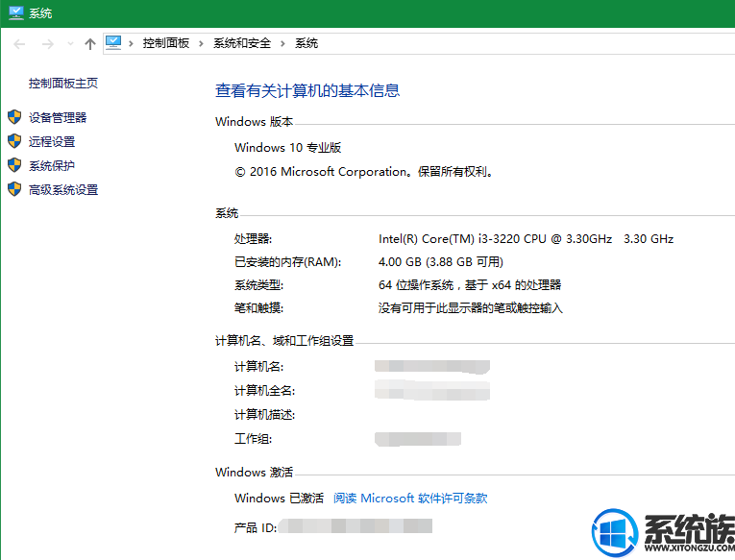Open 系统保护
This screenshot has width=735, height=560.
(x=52, y=166)
